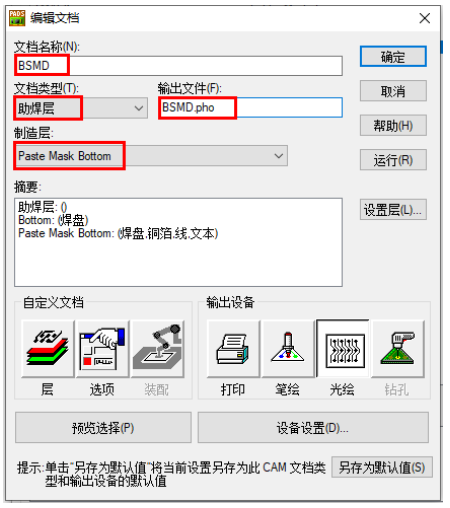
Task: Click the 运行(R) run button
Action: coord(393,160)
